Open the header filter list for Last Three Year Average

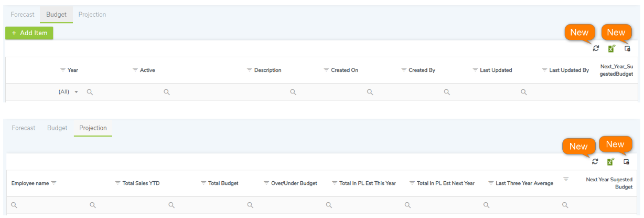491,183
